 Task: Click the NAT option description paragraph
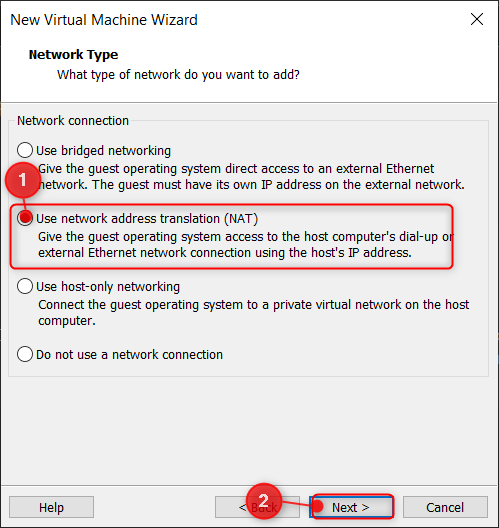point(246,244)
